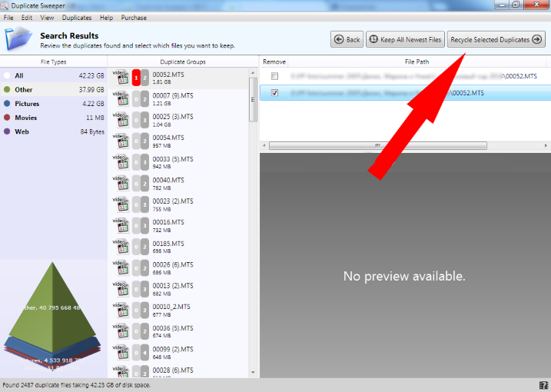The width and height of the screenshot is (551, 392).
Task: Click Recycle Selected Duplicates button
Action: [x=496, y=39]
